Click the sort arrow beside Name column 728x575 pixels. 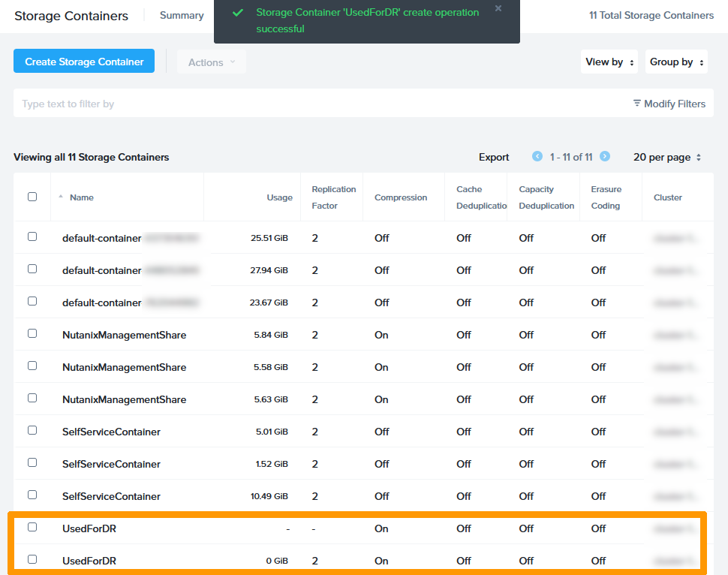[x=61, y=197]
